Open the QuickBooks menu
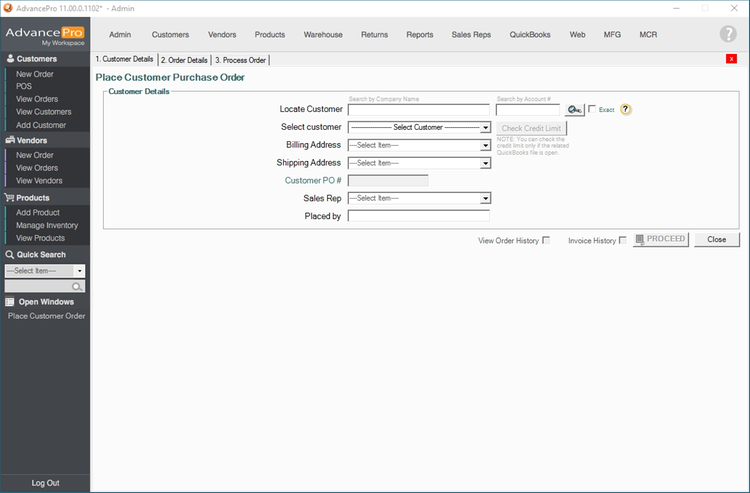The height and width of the screenshot is (493, 750). point(530,34)
